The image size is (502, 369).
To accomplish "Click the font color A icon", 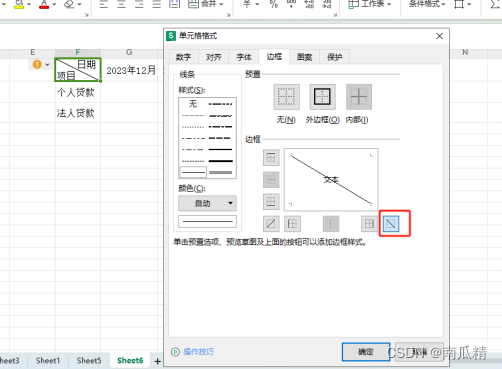I will click(x=44, y=4).
